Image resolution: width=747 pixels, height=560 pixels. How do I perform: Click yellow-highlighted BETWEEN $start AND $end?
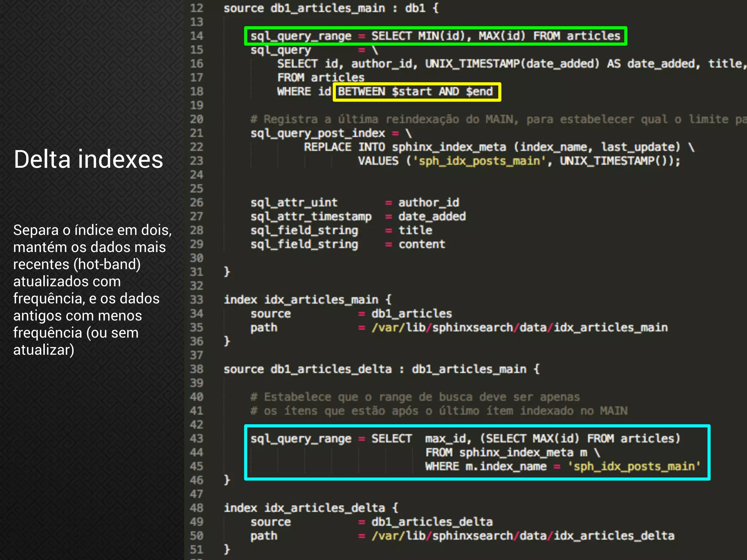416,92
